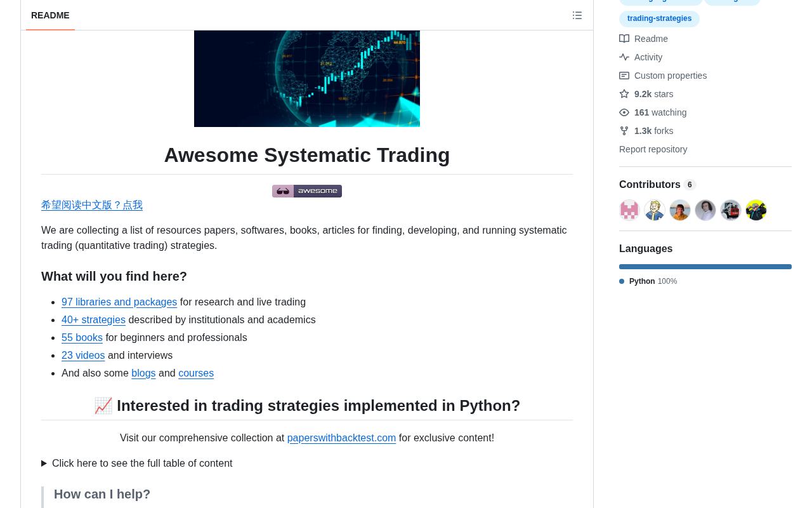Click the fork icon beside 1.3k forks
The width and height of the screenshot is (812, 508).
(x=624, y=131)
